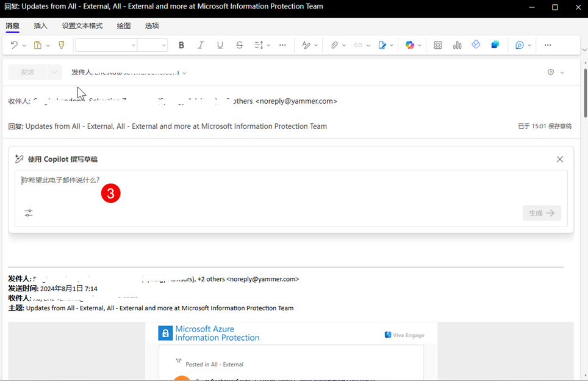Click the Insert link icon
The width and height of the screenshot is (588, 381).
(358, 45)
